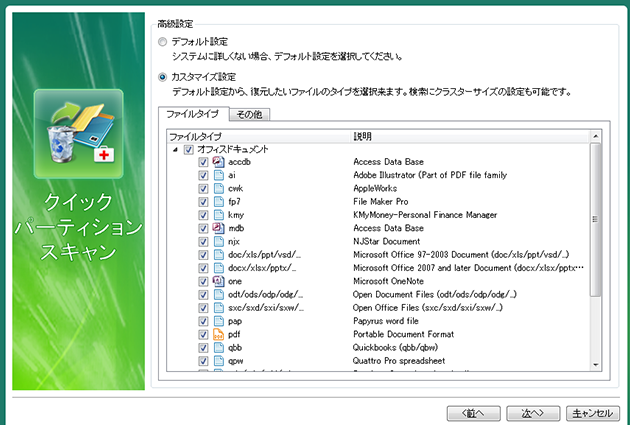Click the cwk AppleWorks file icon
The image size is (630, 425).
click(x=218, y=188)
